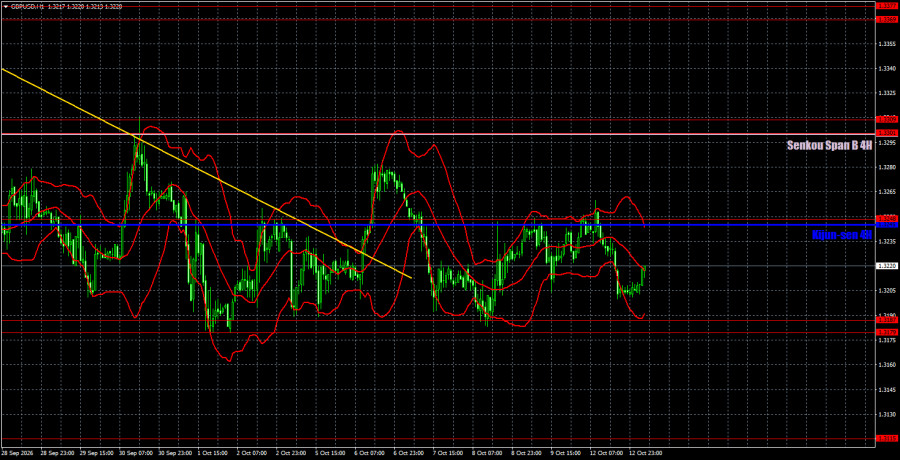
Task: Click the 1.3309 red price level tag
Action: click(886, 119)
